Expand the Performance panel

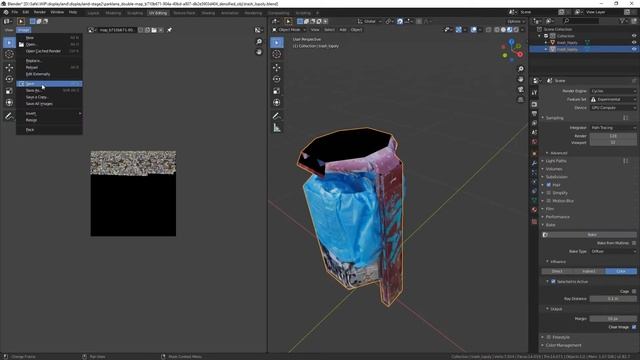(557, 217)
